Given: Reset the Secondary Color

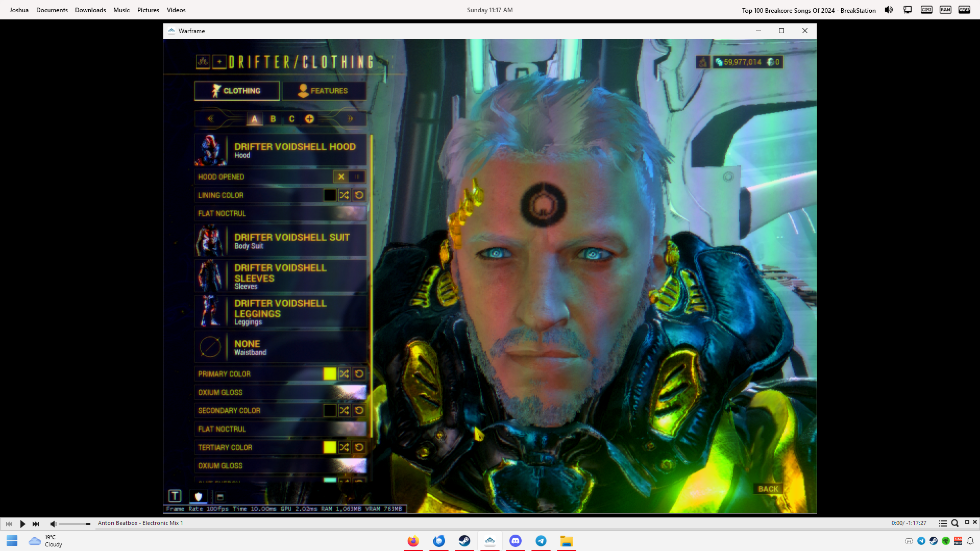Looking at the screenshot, I should (359, 411).
